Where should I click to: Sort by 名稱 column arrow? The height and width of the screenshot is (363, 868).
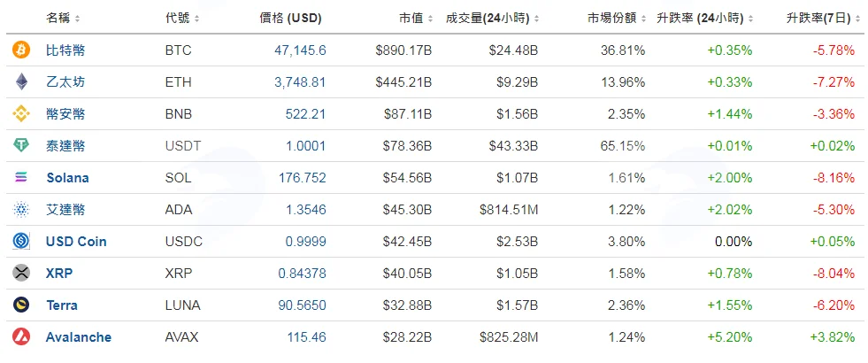(78, 19)
